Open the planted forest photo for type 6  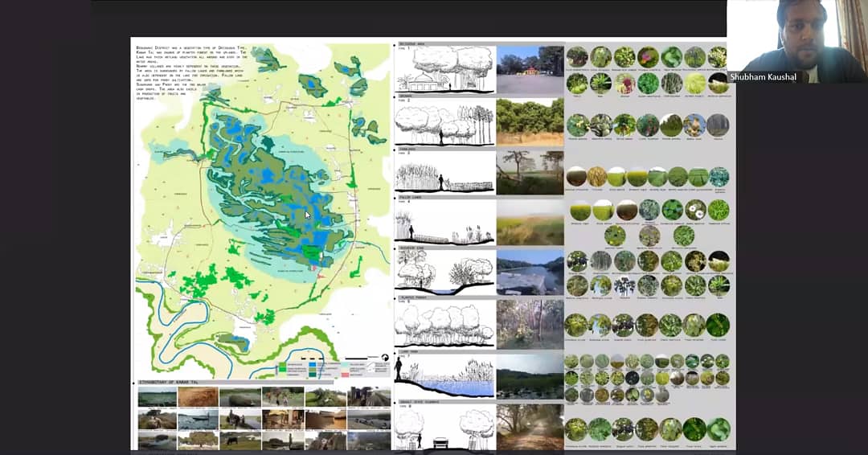pyautogui.click(x=530, y=324)
